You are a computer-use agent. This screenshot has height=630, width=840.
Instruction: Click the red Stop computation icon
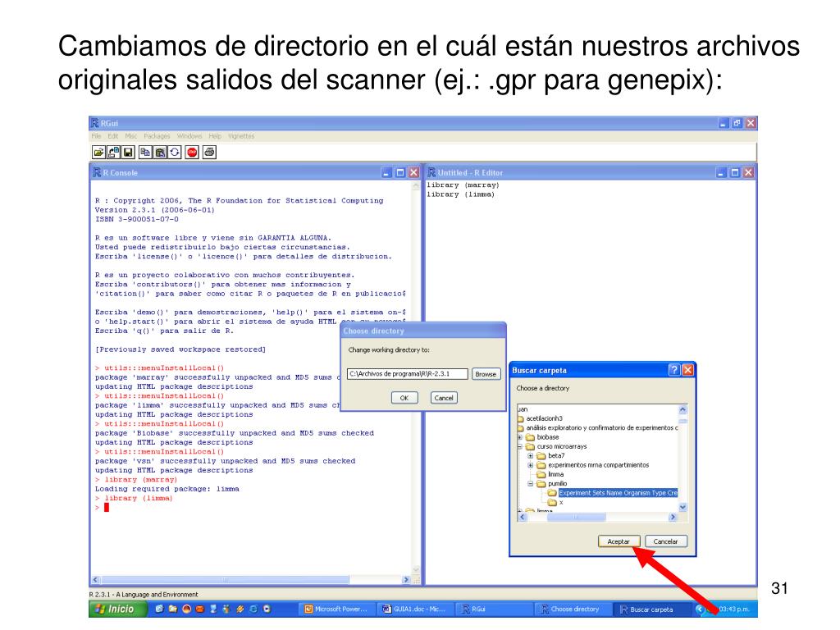point(192,153)
